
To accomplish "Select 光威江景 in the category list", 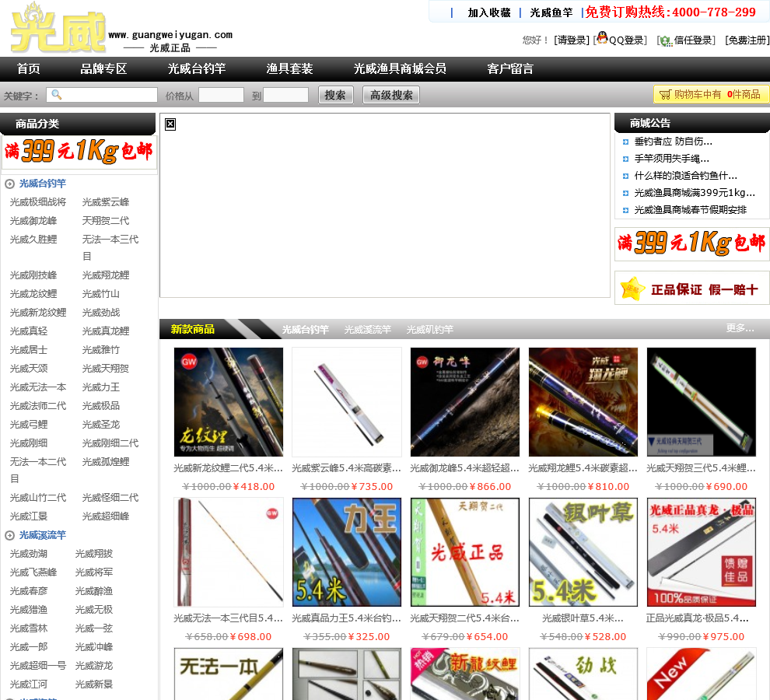I will [29, 516].
